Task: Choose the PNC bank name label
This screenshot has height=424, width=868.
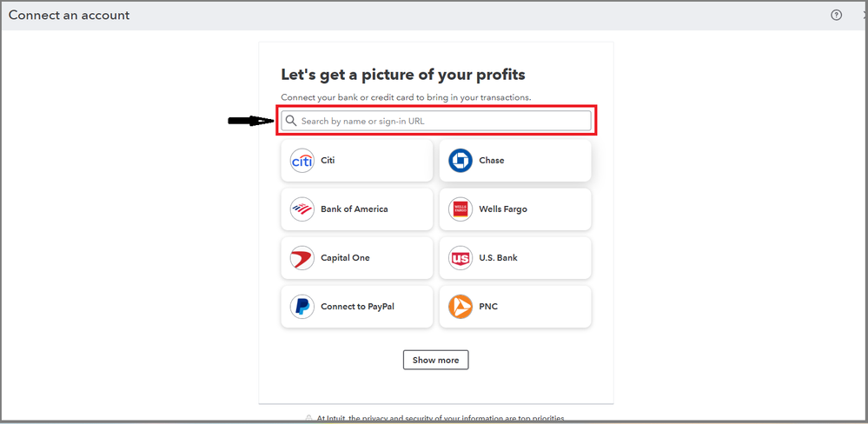Action: [488, 307]
